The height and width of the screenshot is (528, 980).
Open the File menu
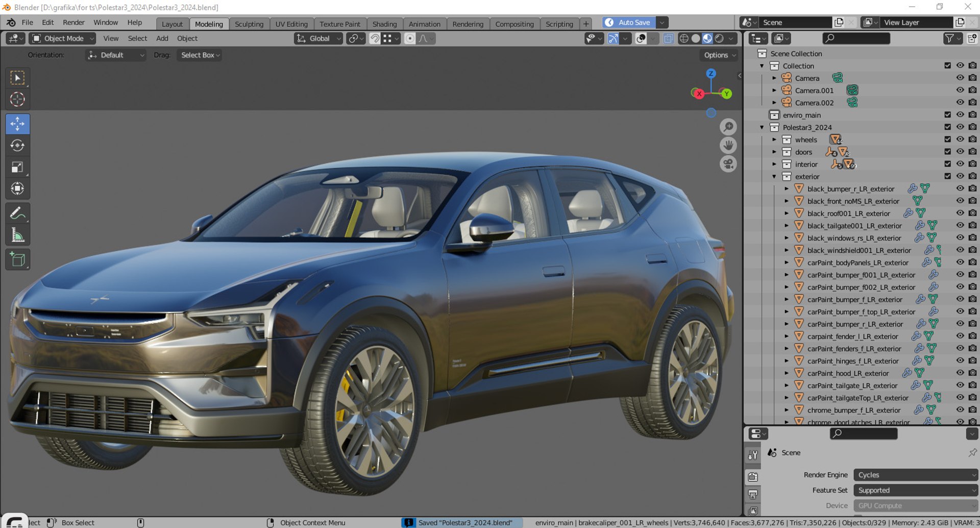tap(28, 22)
